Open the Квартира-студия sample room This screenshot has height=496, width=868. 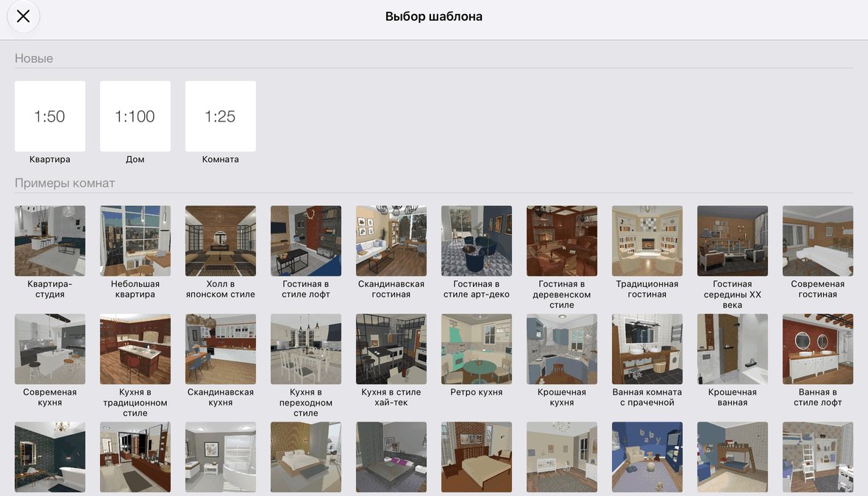coord(50,241)
